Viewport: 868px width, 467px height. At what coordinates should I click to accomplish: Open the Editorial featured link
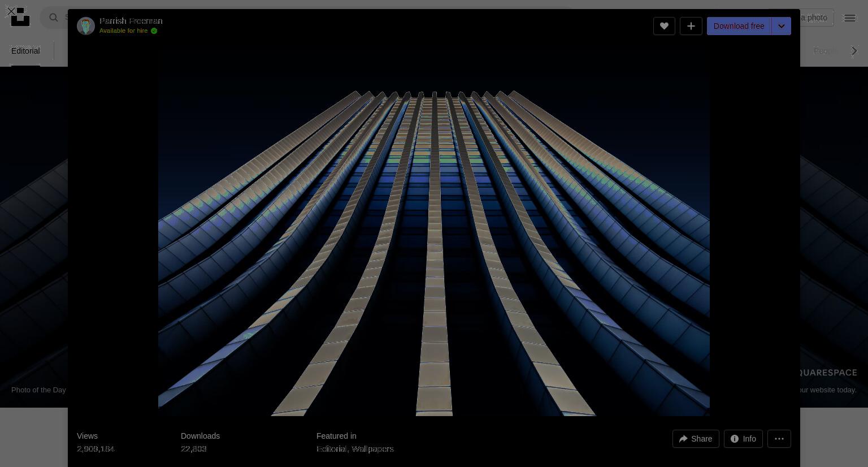click(x=332, y=449)
